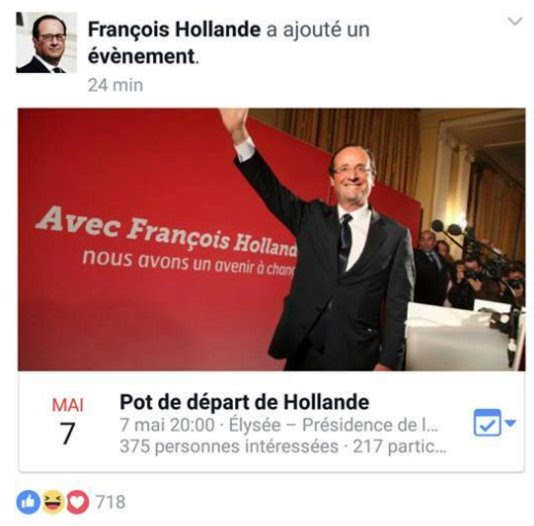
Task: Click the MAI 7 date block
Action: click(68, 421)
